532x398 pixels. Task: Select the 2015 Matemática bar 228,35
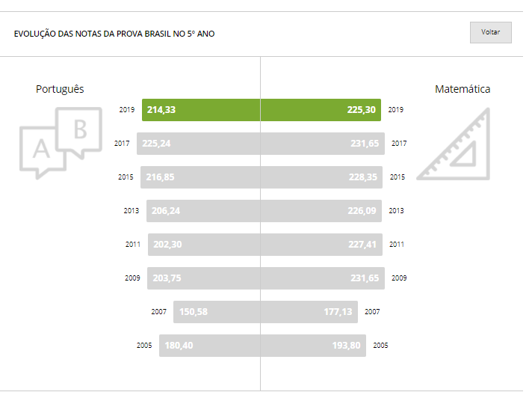pyautogui.click(x=321, y=177)
